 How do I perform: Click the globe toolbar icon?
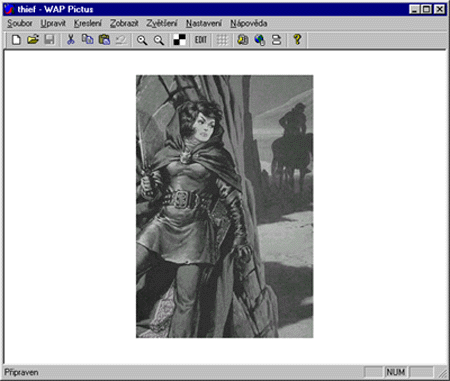[260, 40]
